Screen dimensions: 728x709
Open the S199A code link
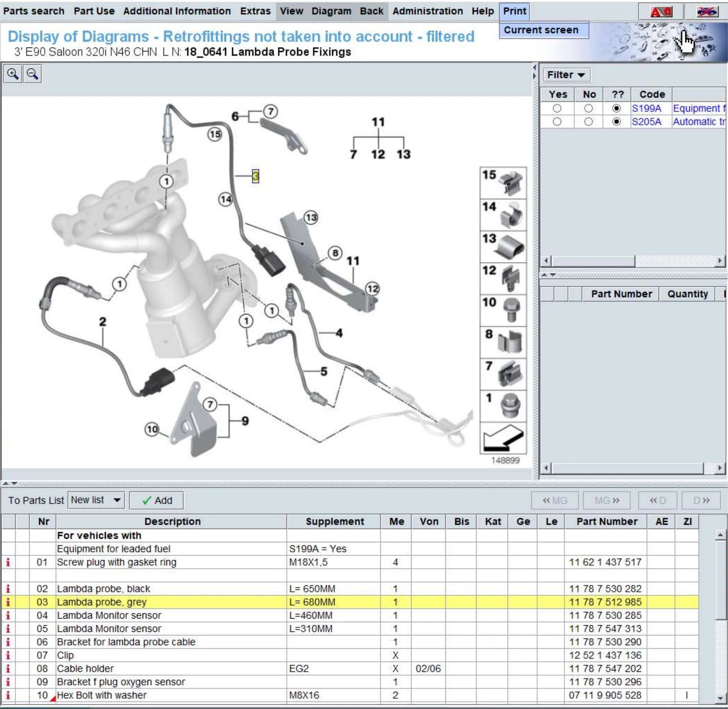646,108
